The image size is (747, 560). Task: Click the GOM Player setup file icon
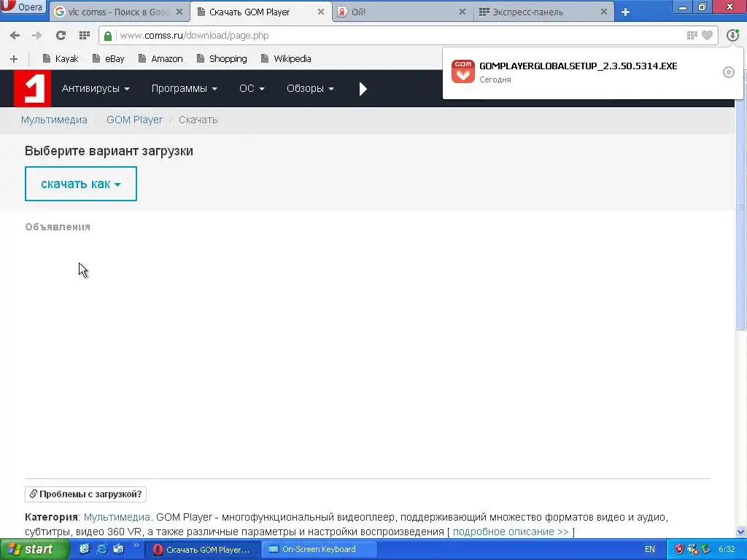pos(462,71)
